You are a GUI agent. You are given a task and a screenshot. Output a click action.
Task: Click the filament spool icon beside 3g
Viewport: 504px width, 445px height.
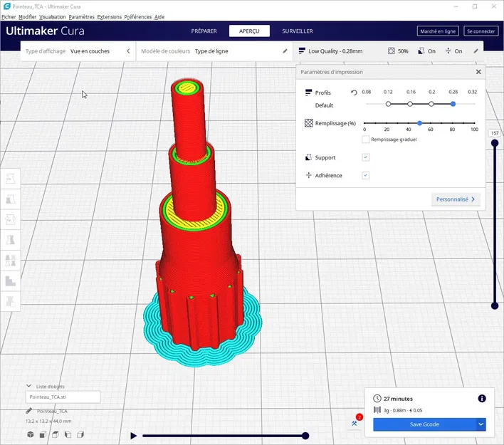377,410
